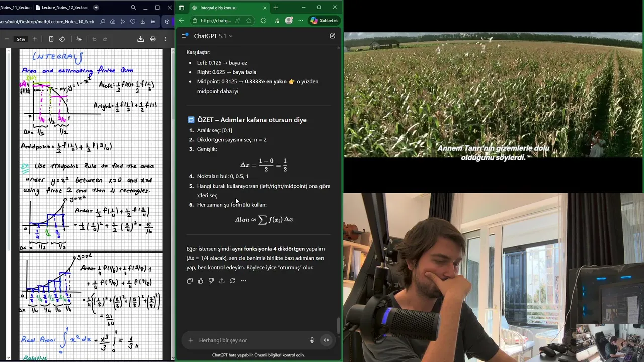644x362 pixels.
Task: Click the 'Sohbet et' Copilot button
Action: 325,21
